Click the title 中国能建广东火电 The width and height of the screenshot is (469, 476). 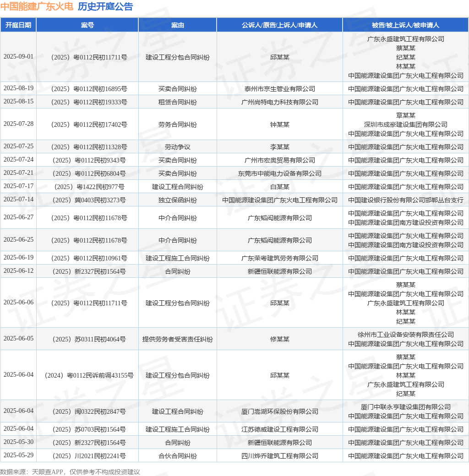pos(37,6)
